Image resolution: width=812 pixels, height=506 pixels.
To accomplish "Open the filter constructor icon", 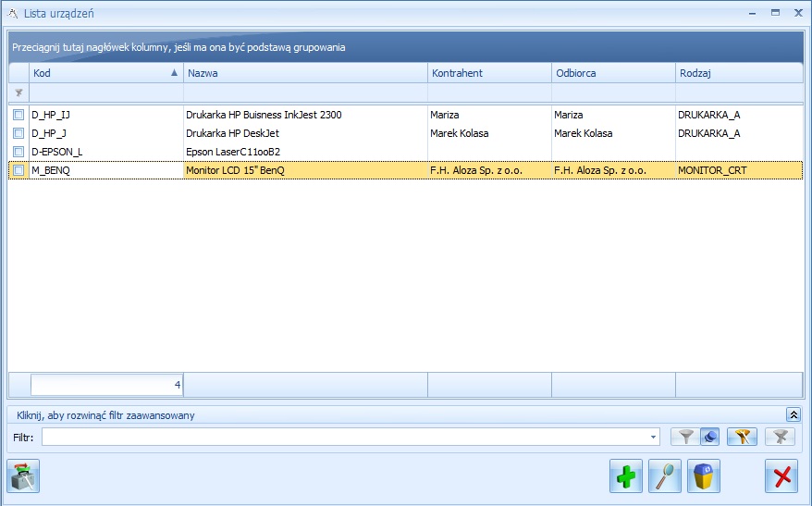I will 742,438.
